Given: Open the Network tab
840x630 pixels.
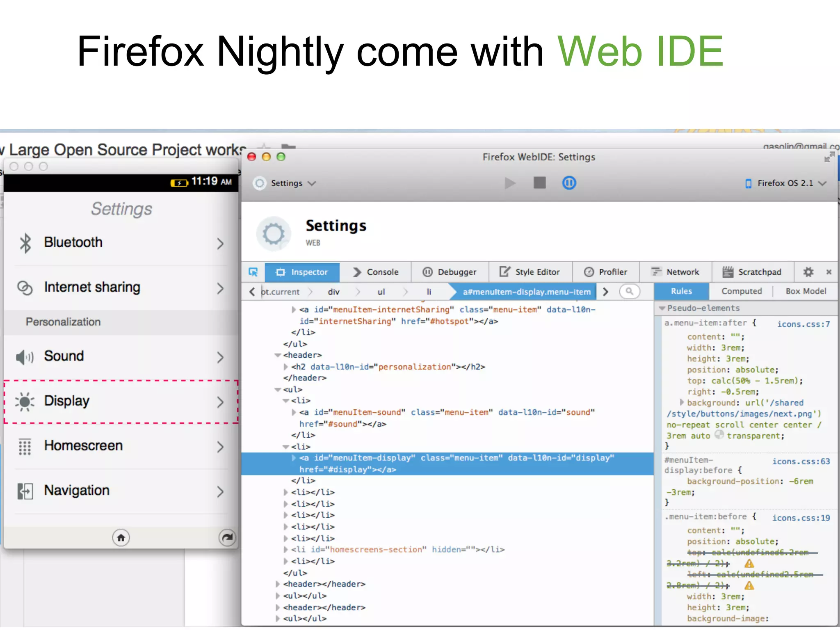Looking at the screenshot, I should pos(675,272).
